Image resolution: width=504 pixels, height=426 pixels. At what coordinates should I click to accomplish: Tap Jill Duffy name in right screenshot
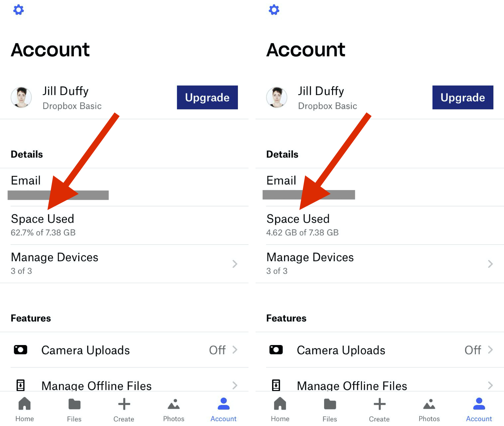pyautogui.click(x=321, y=91)
